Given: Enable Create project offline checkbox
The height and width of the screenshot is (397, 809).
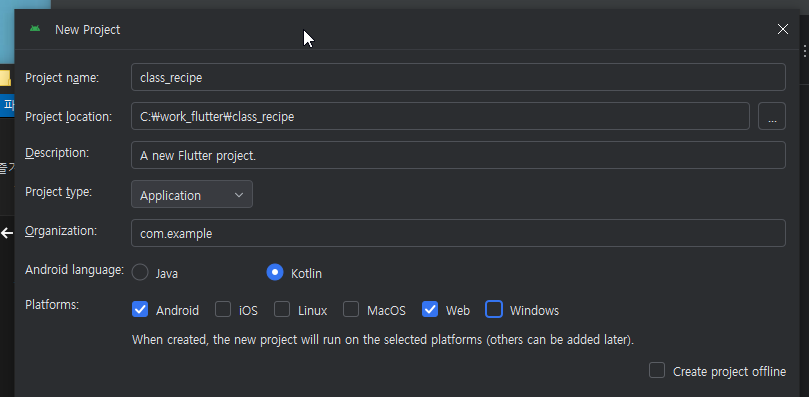Looking at the screenshot, I should (657, 370).
